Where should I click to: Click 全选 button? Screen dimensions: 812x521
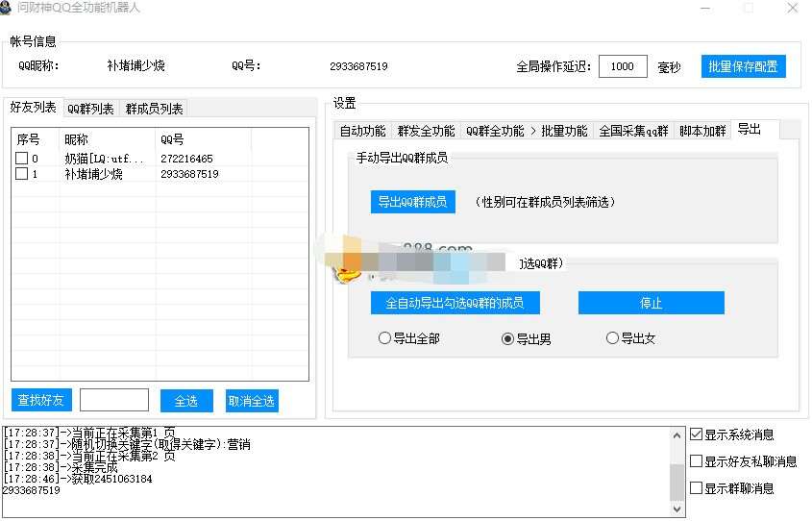[x=186, y=401]
